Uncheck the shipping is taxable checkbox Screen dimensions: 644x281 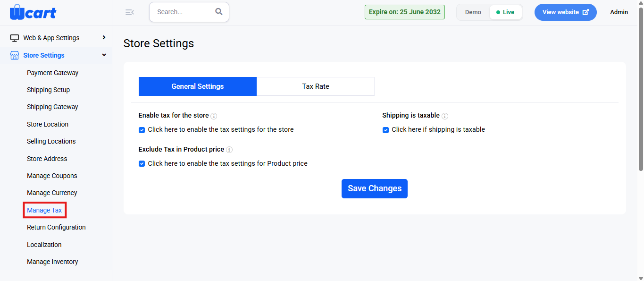385,130
